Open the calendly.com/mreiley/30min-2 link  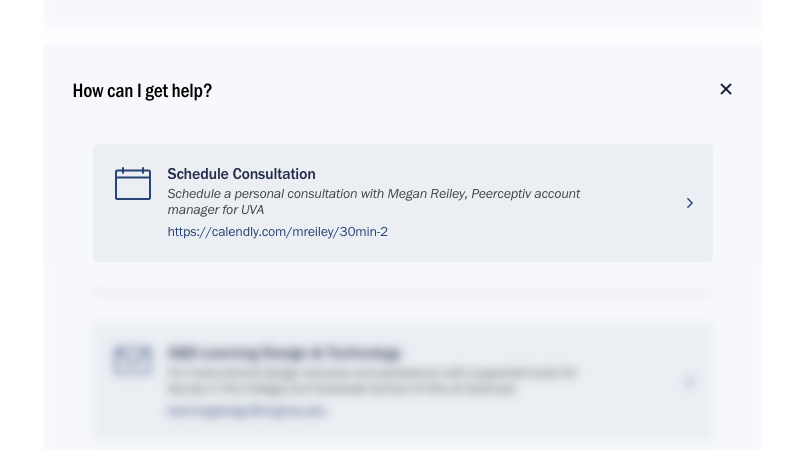[x=278, y=232]
